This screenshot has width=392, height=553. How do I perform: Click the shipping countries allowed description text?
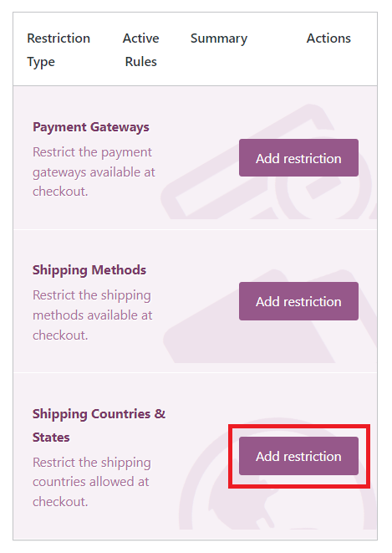click(x=92, y=482)
